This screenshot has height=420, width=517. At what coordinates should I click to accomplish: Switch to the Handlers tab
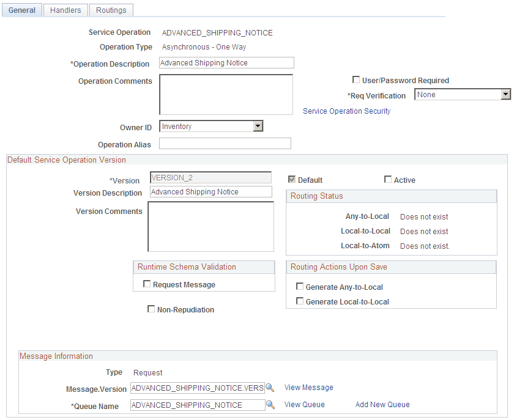click(x=65, y=10)
